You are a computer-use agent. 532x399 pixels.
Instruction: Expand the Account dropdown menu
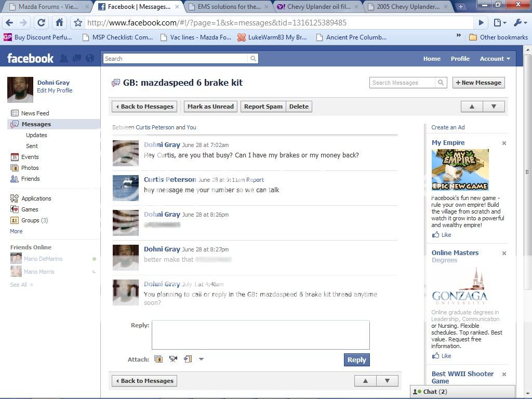pos(495,59)
